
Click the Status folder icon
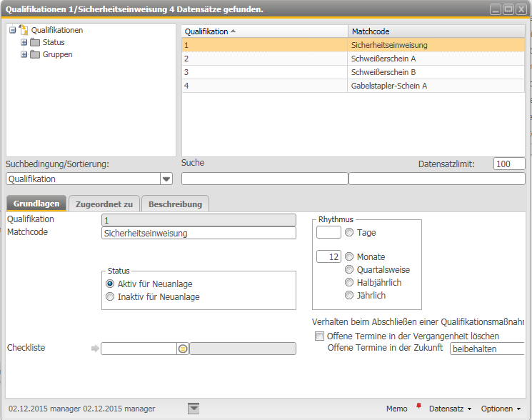click(35, 42)
